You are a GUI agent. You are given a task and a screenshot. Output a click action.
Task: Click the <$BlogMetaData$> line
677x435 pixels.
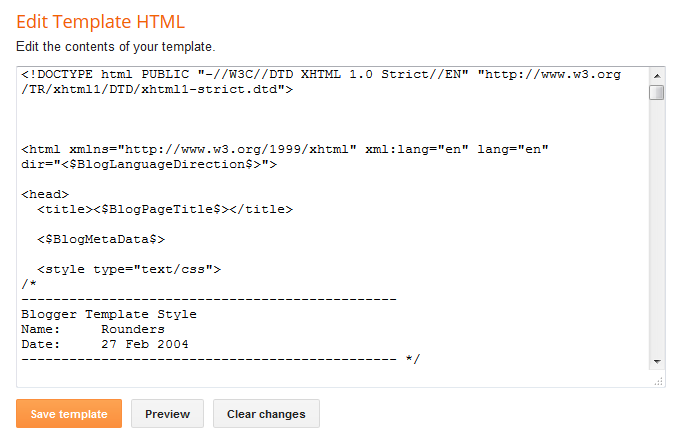click(101, 239)
